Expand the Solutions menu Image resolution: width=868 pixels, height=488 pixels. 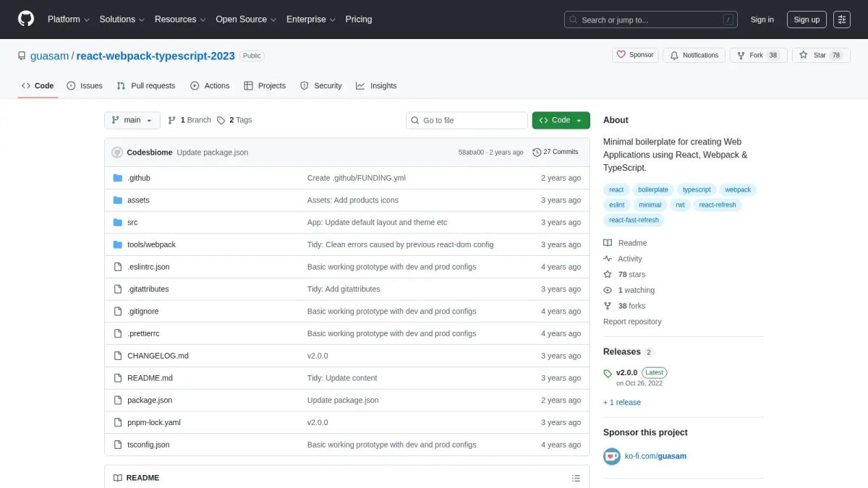click(x=122, y=20)
